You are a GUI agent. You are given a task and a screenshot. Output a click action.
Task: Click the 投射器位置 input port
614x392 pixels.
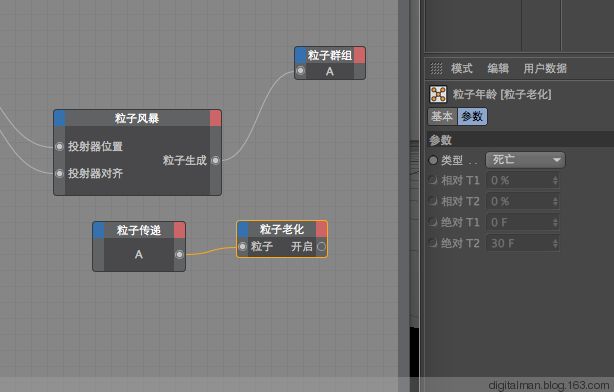[x=60, y=146]
